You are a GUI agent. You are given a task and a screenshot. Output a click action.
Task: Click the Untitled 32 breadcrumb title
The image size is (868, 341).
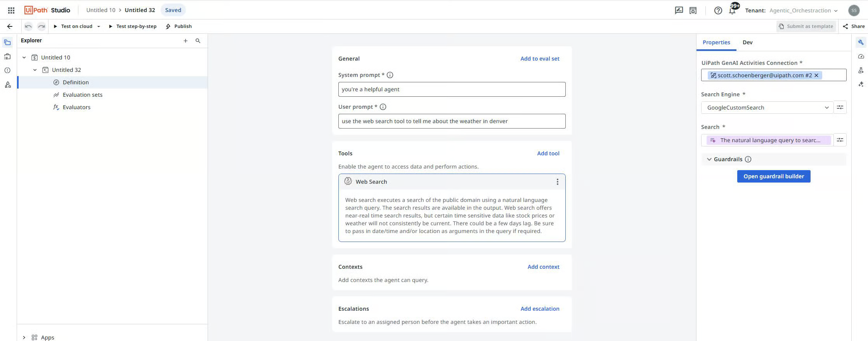pyautogui.click(x=140, y=10)
